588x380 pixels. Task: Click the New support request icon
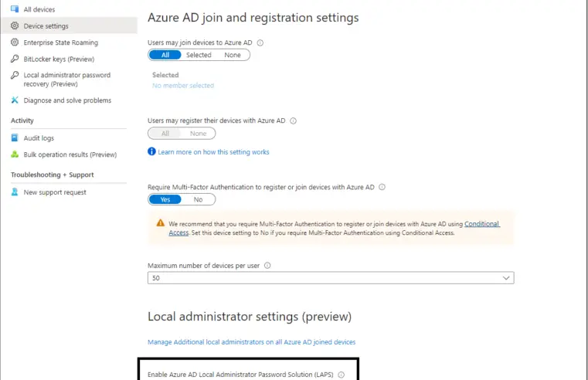(x=15, y=192)
